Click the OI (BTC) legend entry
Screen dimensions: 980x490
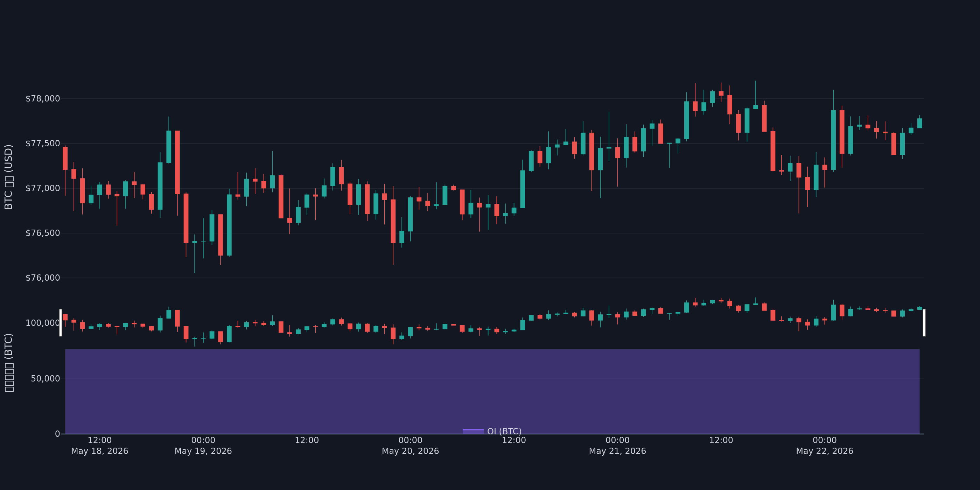492,432
